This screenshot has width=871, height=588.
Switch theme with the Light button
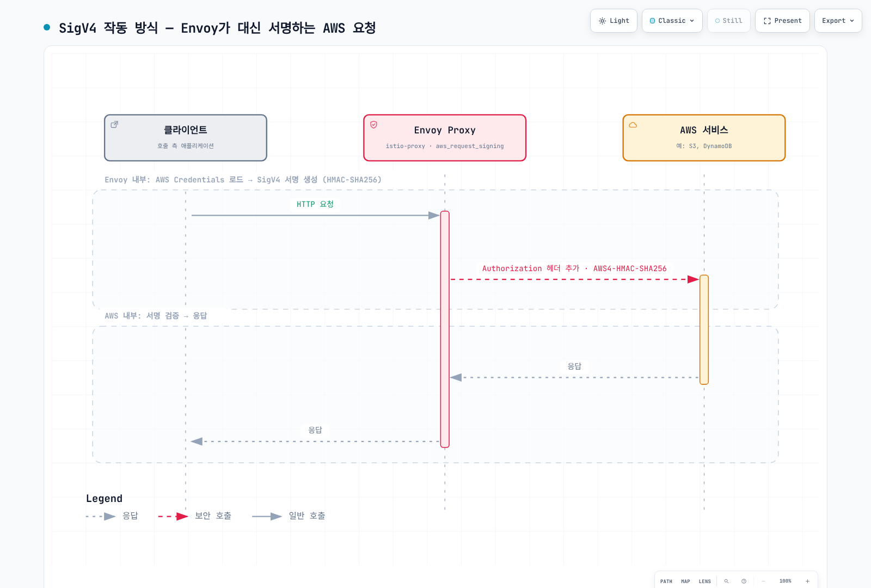click(x=614, y=21)
